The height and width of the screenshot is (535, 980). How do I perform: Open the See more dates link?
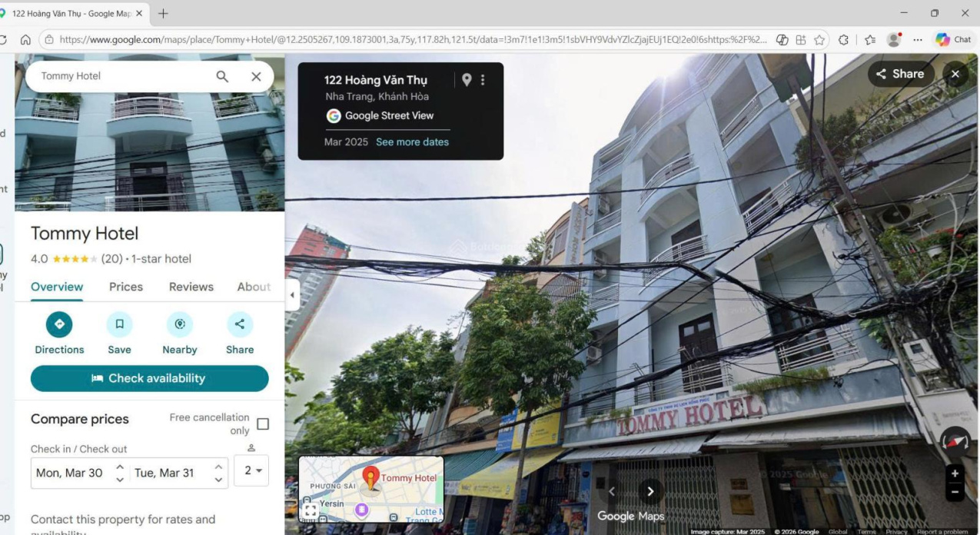click(412, 142)
